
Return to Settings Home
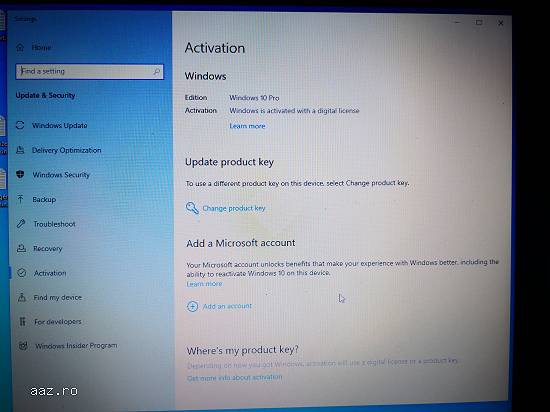point(41,47)
